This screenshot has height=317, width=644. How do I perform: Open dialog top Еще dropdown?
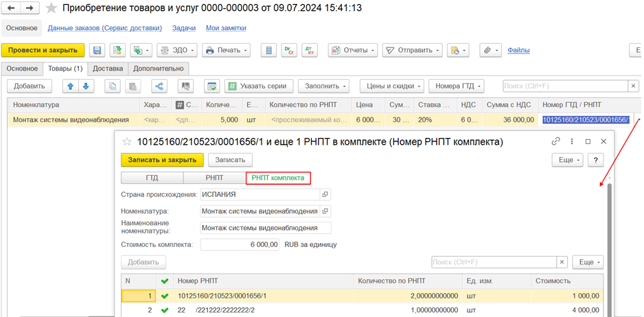coord(568,160)
